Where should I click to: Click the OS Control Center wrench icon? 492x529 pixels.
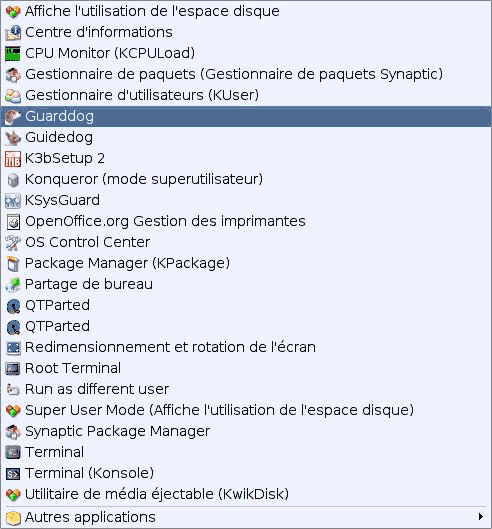point(13,243)
